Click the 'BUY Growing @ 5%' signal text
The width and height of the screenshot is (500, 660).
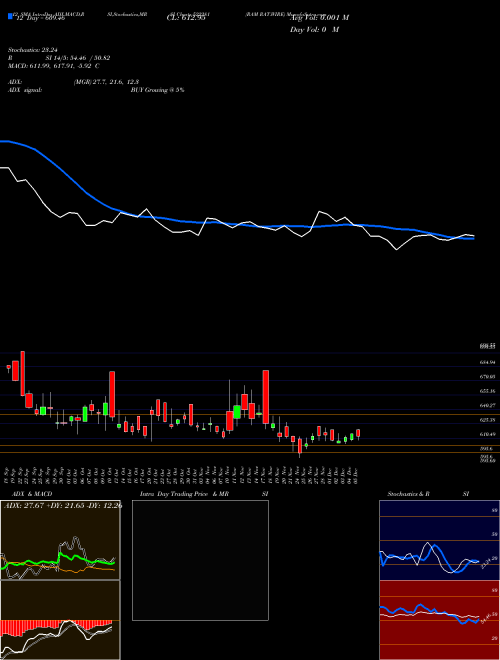[x=157, y=90]
